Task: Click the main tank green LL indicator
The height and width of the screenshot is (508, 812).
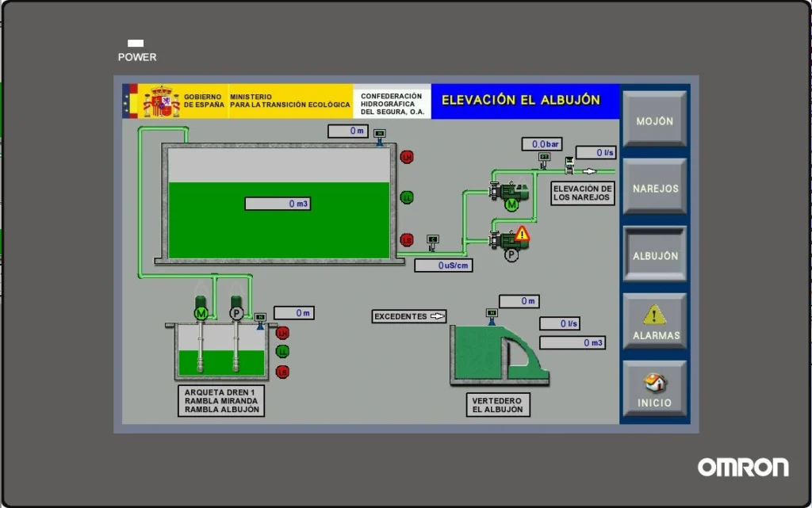Action: pos(407,197)
